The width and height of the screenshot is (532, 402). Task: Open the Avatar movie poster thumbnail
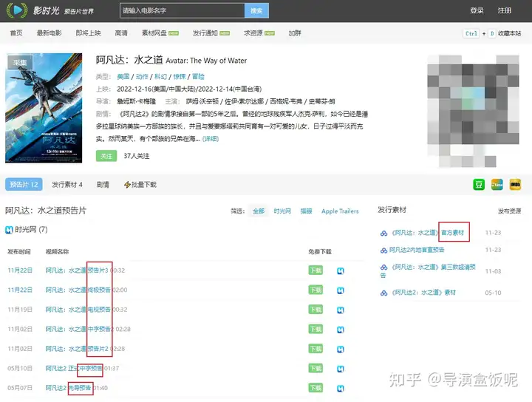[44, 108]
